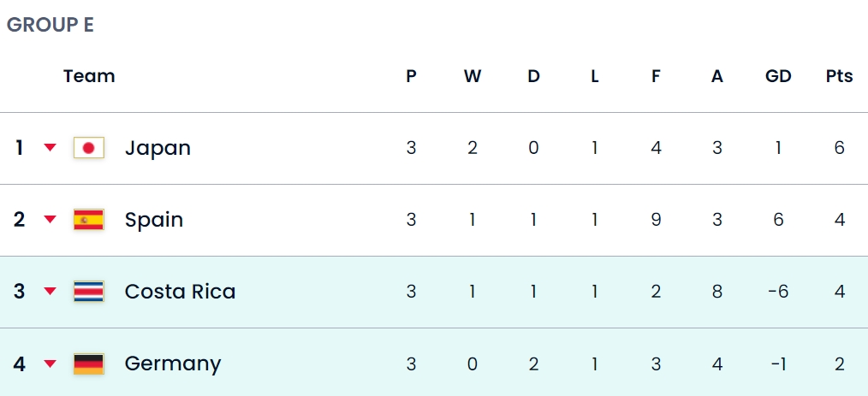The height and width of the screenshot is (396, 868).
Task: Click red down arrow beside Germany
Action: pos(51,363)
